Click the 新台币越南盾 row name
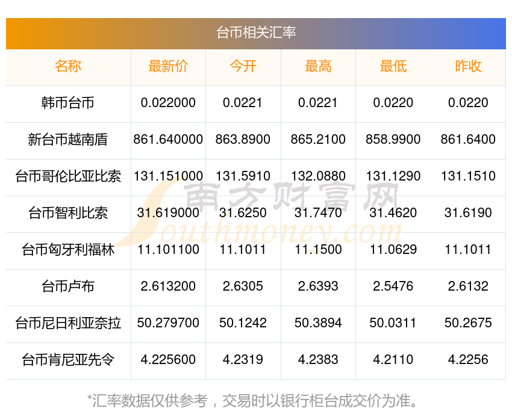Viewport: 512px width, 420px height. pyautogui.click(x=68, y=140)
